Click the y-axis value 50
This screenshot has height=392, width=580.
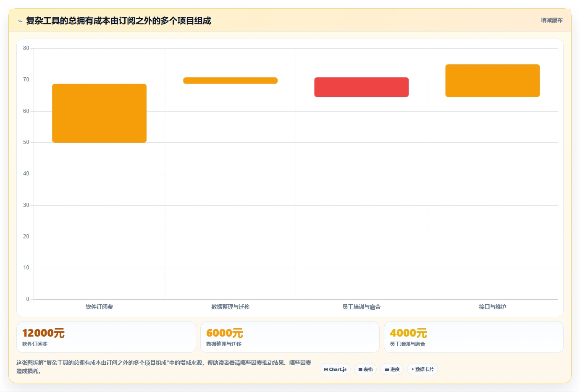coord(26,142)
